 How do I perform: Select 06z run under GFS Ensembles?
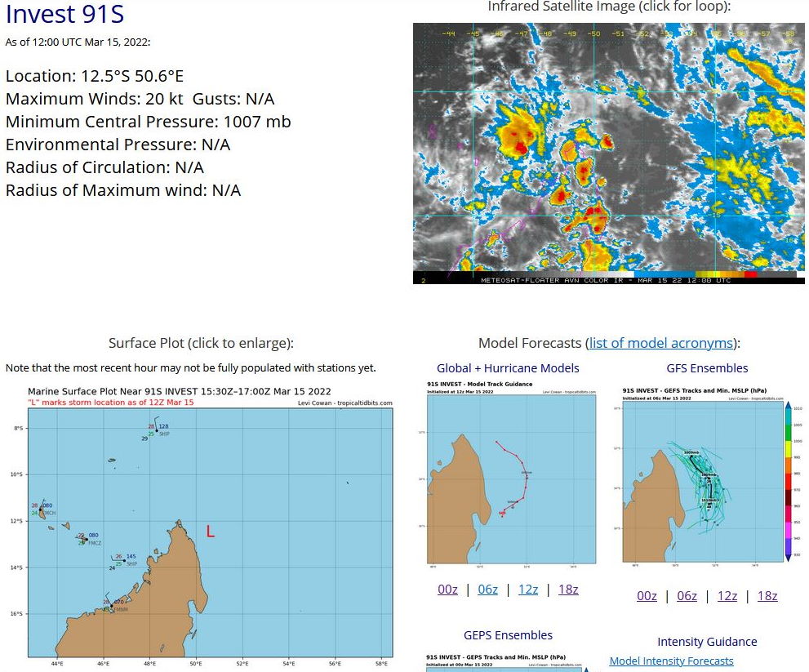687,596
